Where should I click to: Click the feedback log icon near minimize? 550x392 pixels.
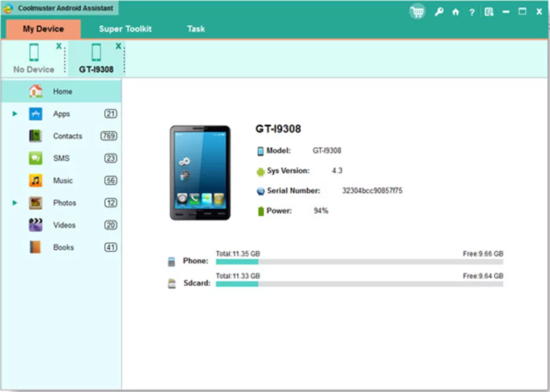coord(489,11)
